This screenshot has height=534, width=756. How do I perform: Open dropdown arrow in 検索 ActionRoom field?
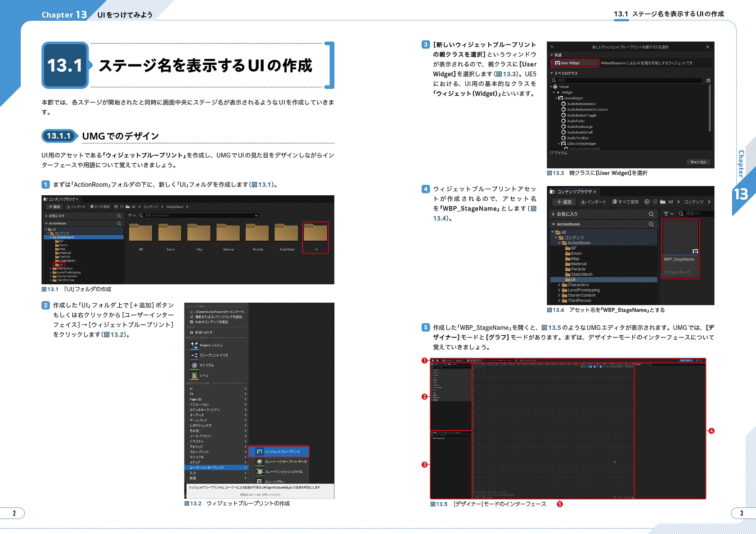pyautogui.click(x=256, y=215)
